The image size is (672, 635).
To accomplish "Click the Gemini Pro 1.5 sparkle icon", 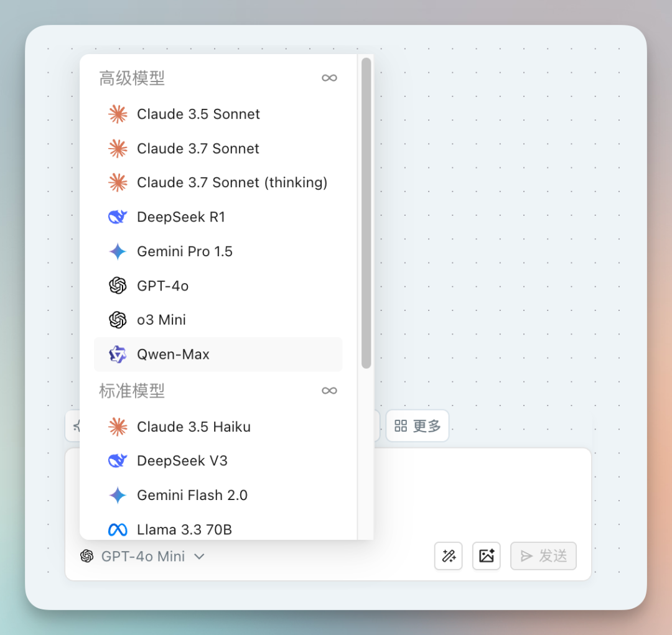I will tap(118, 251).
